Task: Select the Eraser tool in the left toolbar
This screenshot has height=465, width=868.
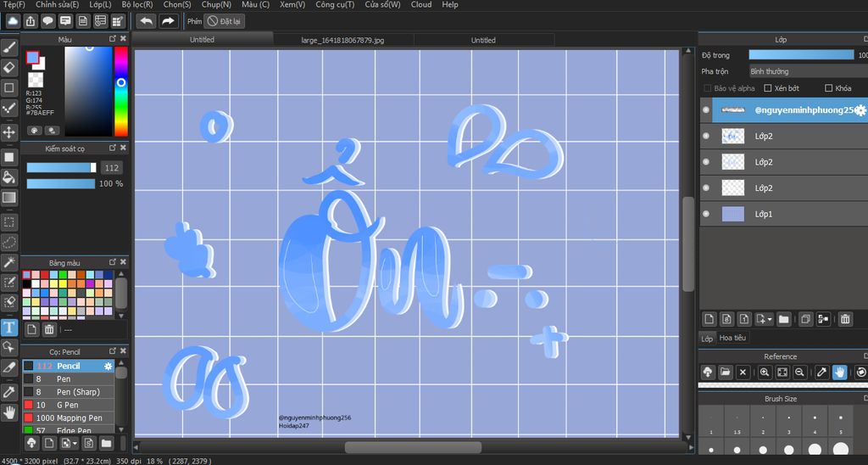Action: (x=8, y=68)
